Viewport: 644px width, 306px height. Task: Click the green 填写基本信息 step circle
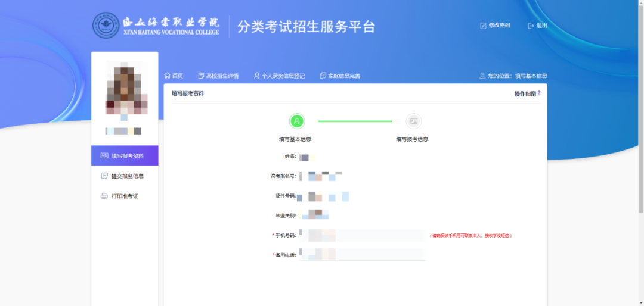click(297, 121)
